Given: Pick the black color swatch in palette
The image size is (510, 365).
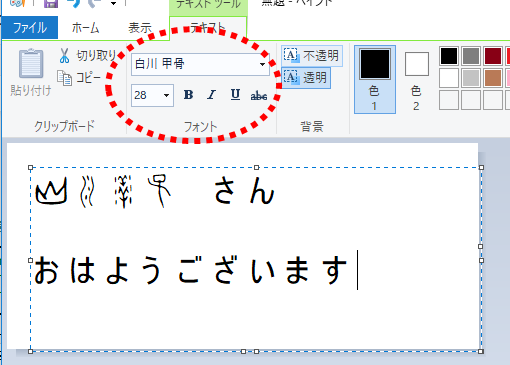Looking at the screenshot, I should (x=449, y=56).
